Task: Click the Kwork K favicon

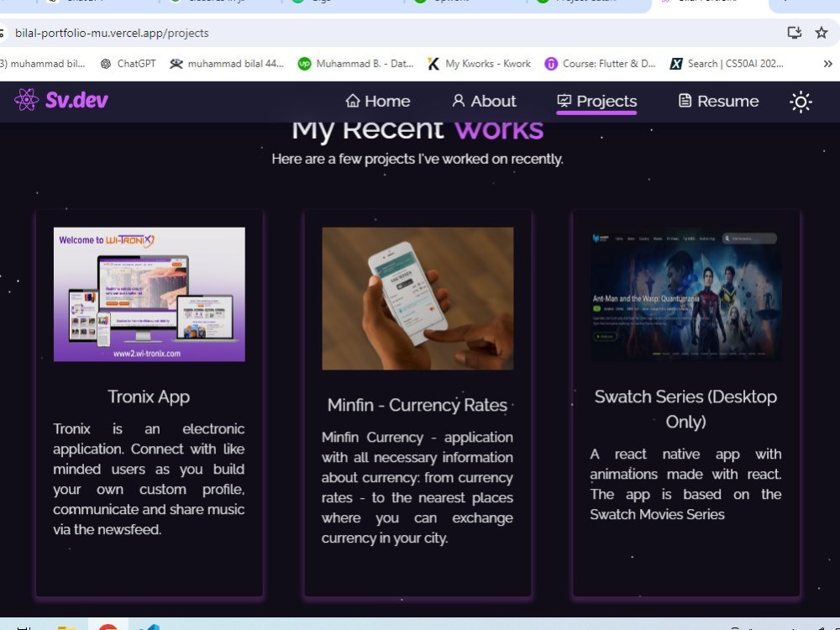Action: (x=433, y=64)
